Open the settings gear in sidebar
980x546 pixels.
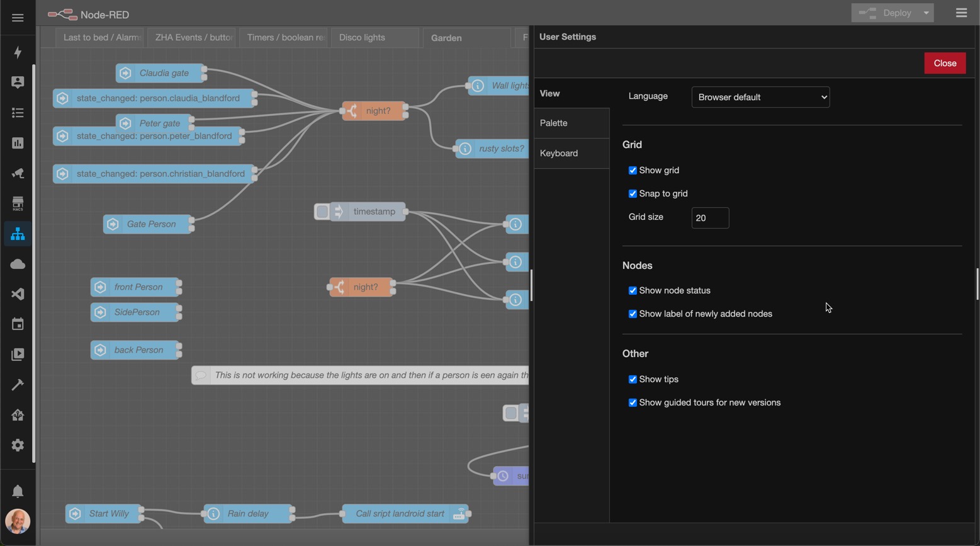(x=18, y=445)
